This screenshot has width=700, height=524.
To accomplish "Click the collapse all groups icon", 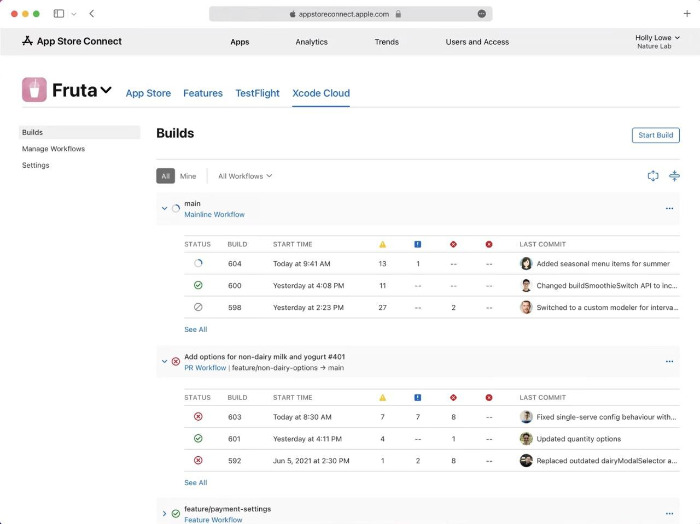I will (674, 176).
